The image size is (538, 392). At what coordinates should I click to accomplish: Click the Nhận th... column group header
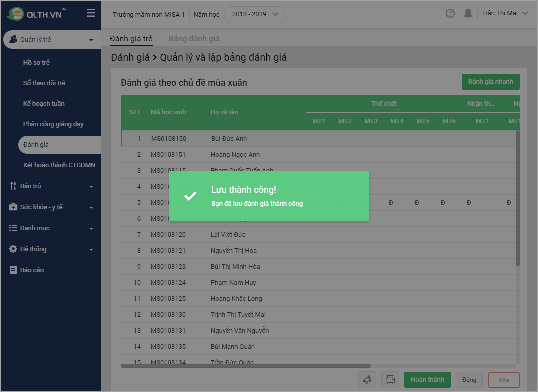[x=482, y=103]
